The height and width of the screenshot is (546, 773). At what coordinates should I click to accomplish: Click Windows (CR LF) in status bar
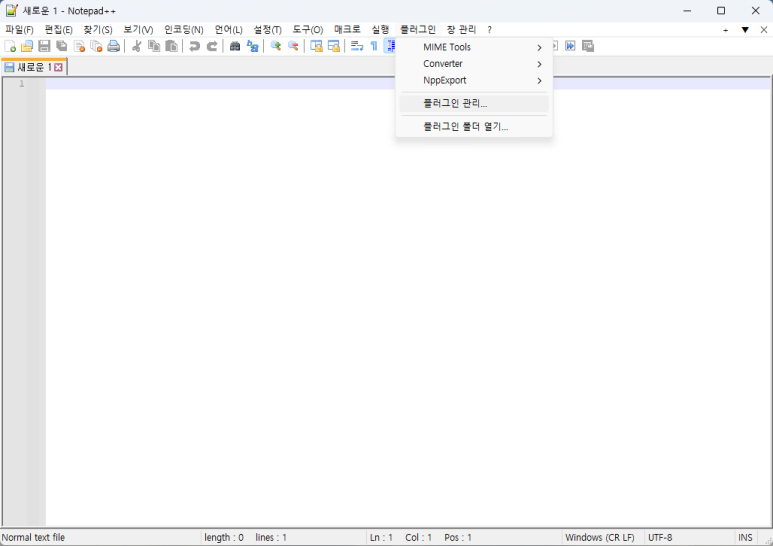[599, 537]
